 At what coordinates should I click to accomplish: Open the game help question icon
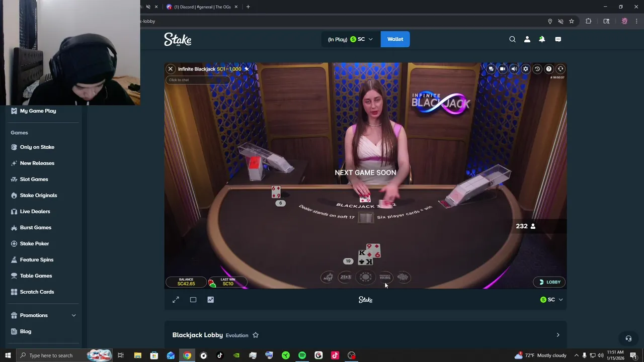(x=549, y=69)
